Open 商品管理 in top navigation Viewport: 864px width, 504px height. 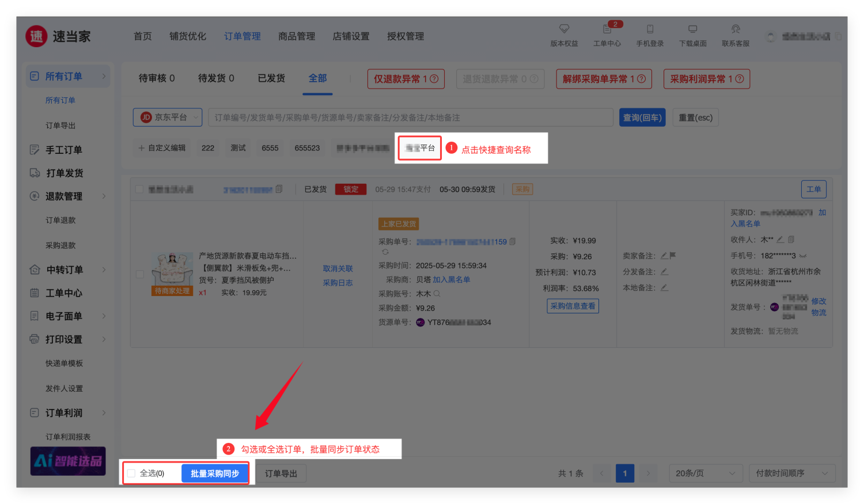297,36
